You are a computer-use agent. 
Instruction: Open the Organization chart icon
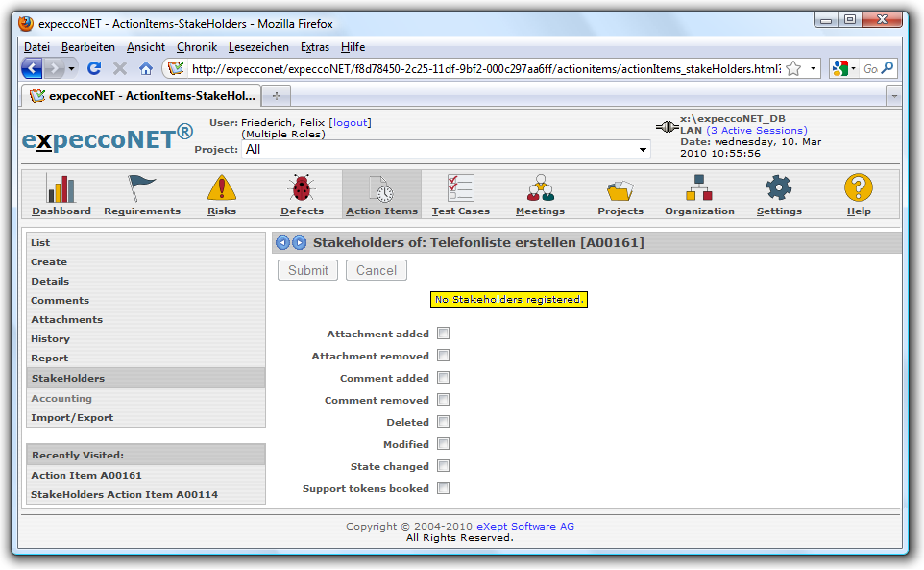[x=698, y=188]
